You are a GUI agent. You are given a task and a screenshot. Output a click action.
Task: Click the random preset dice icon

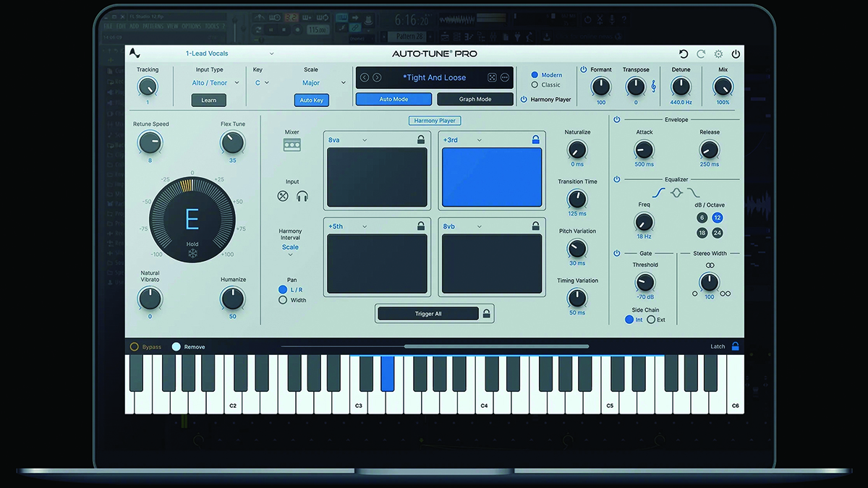[x=492, y=77]
